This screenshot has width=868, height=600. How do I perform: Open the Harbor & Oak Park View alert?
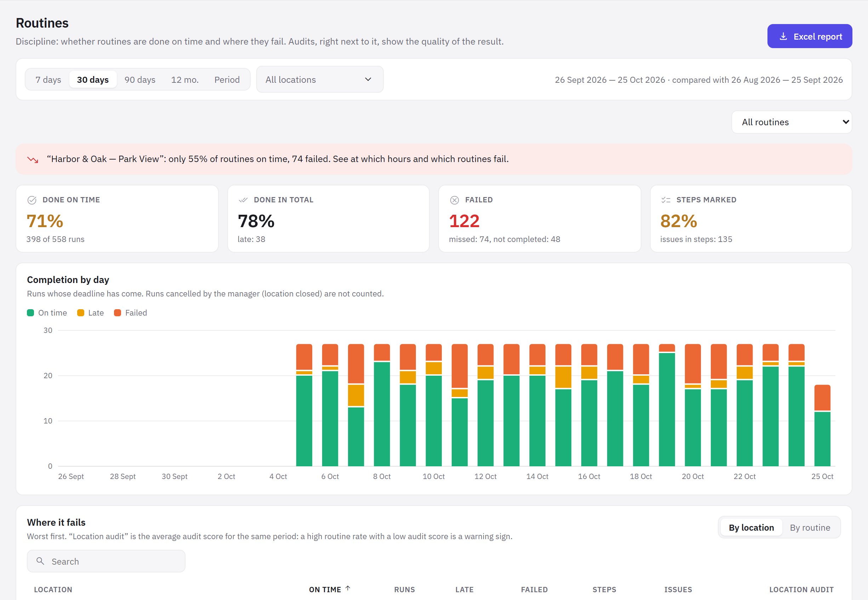[x=434, y=159]
